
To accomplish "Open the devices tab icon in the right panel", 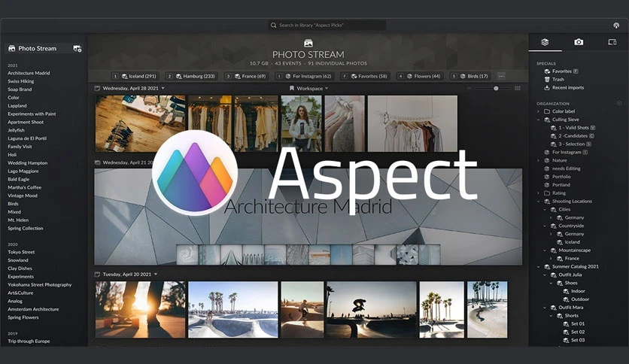I will click(x=612, y=42).
